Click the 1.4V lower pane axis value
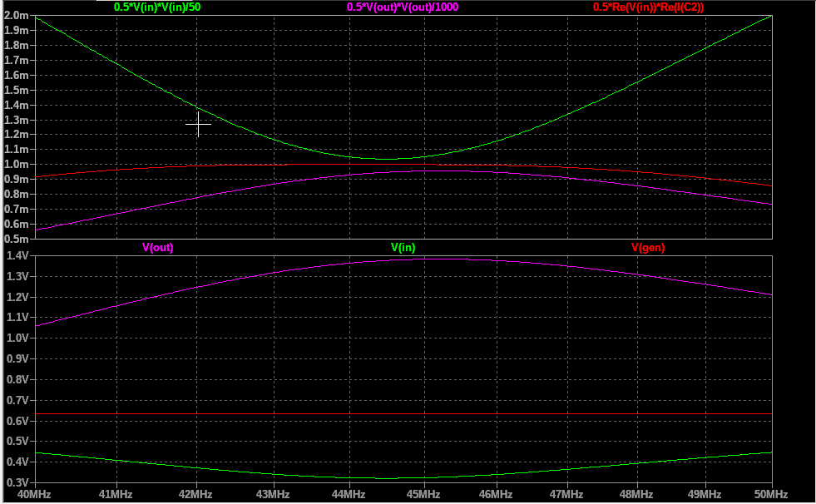 (17, 255)
